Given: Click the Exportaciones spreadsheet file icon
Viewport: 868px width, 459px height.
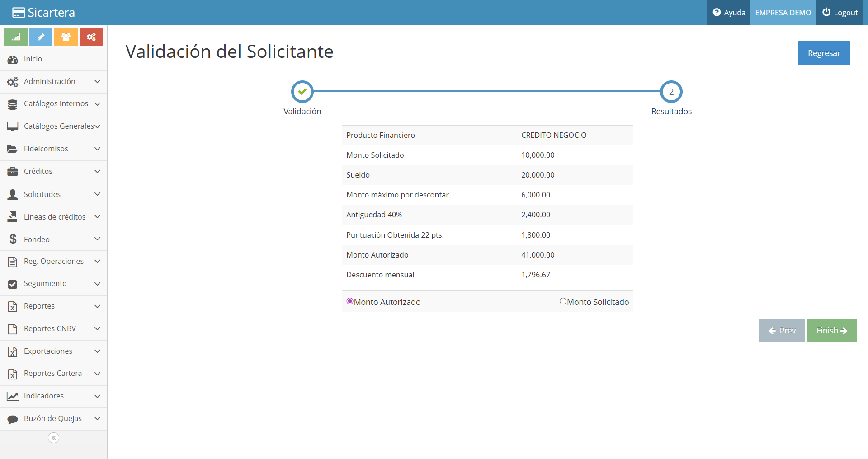Looking at the screenshot, I should pos(13,351).
